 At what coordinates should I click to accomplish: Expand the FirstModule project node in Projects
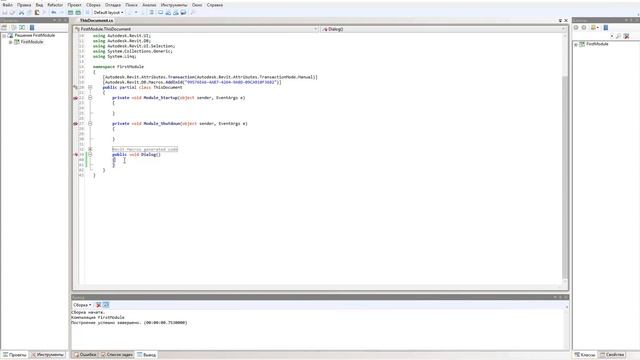pos(11,42)
